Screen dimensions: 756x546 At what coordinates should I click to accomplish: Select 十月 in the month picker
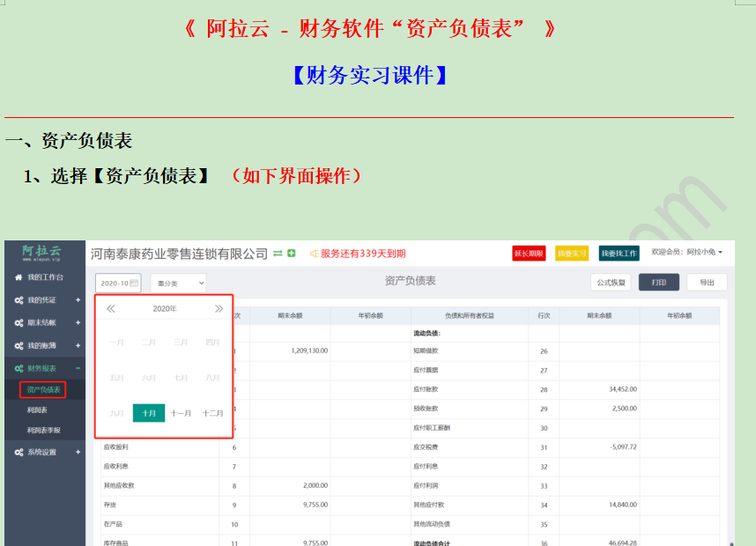149,413
